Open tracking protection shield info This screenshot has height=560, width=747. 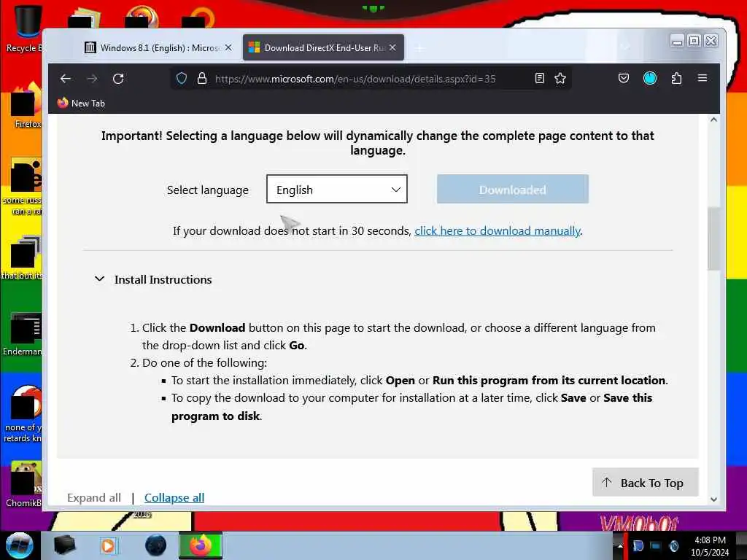182,79
